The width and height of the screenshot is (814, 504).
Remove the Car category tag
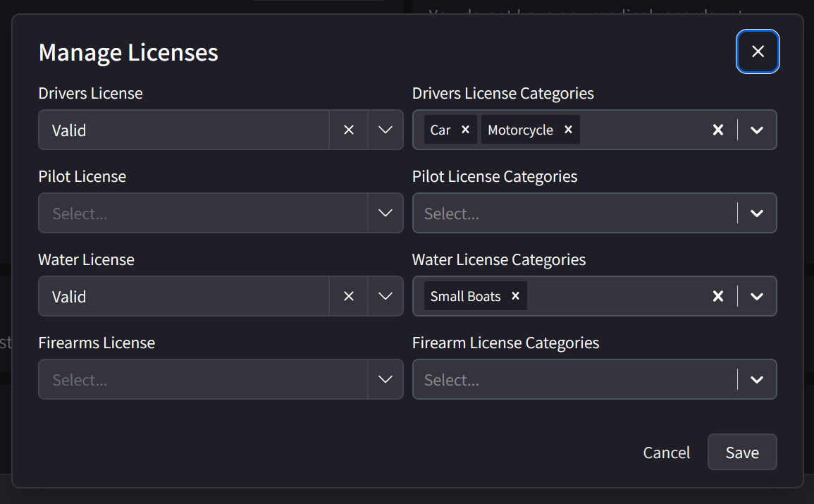pyautogui.click(x=466, y=130)
